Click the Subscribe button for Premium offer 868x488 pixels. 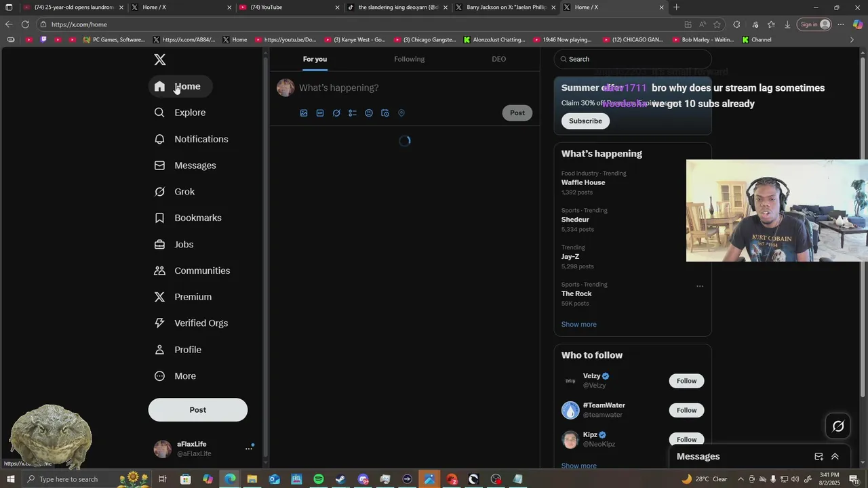point(585,121)
